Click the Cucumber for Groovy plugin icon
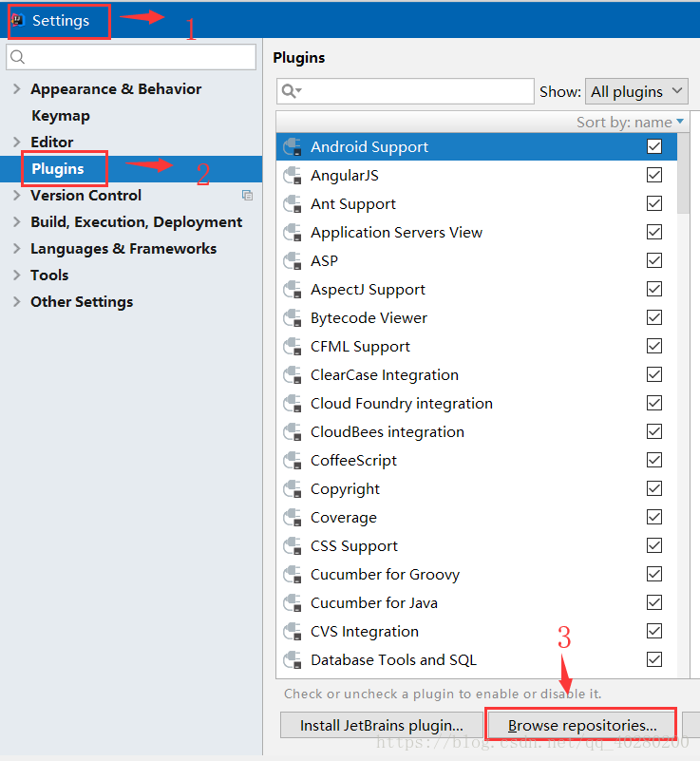Viewport: 700px width, 761px height. pos(293,575)
